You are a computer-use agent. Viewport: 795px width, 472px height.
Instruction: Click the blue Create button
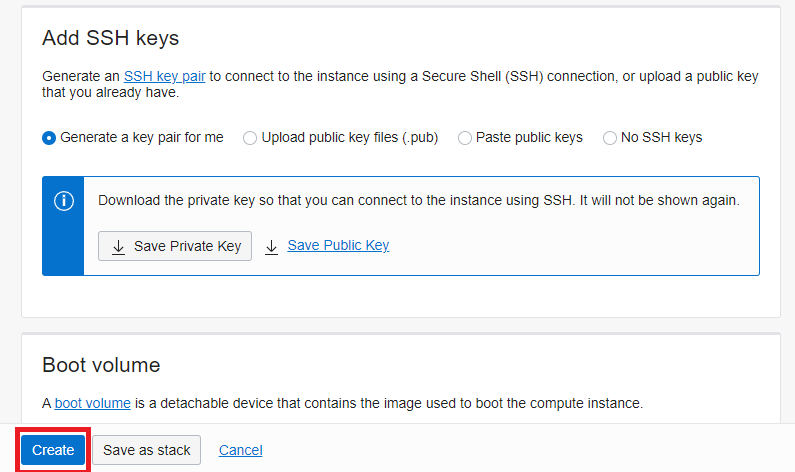(53, 450)
